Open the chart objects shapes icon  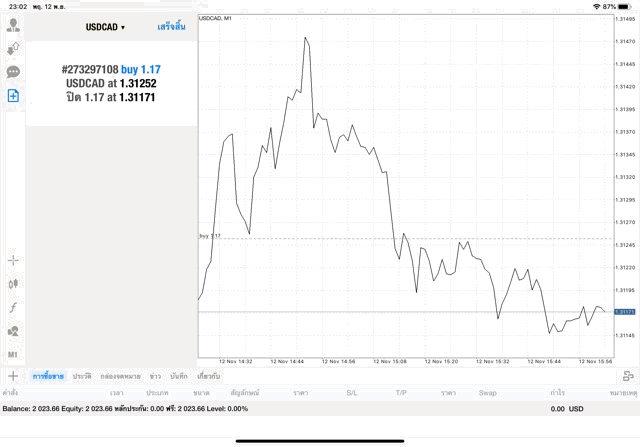click(x=13, y=331)
